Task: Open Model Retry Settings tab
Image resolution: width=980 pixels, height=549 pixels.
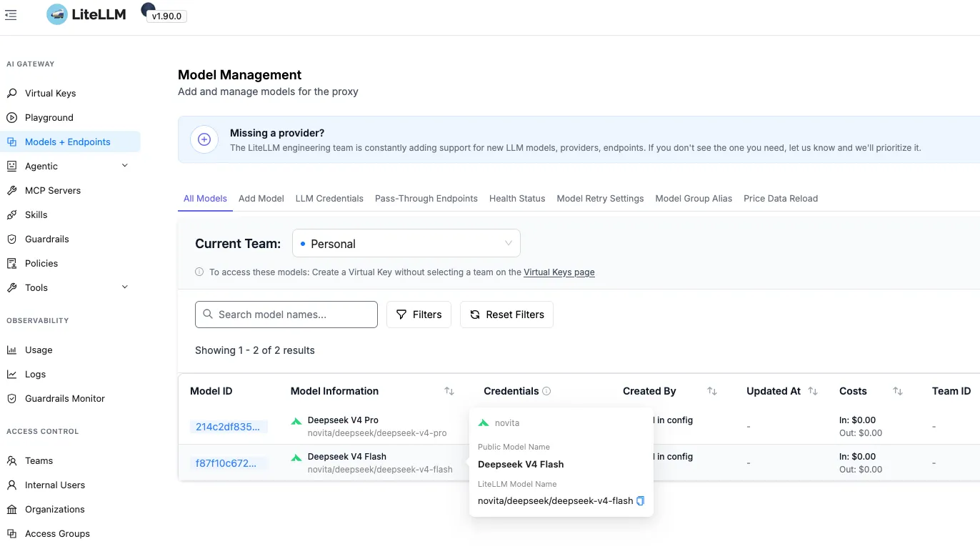Action: tap(600, 198)
